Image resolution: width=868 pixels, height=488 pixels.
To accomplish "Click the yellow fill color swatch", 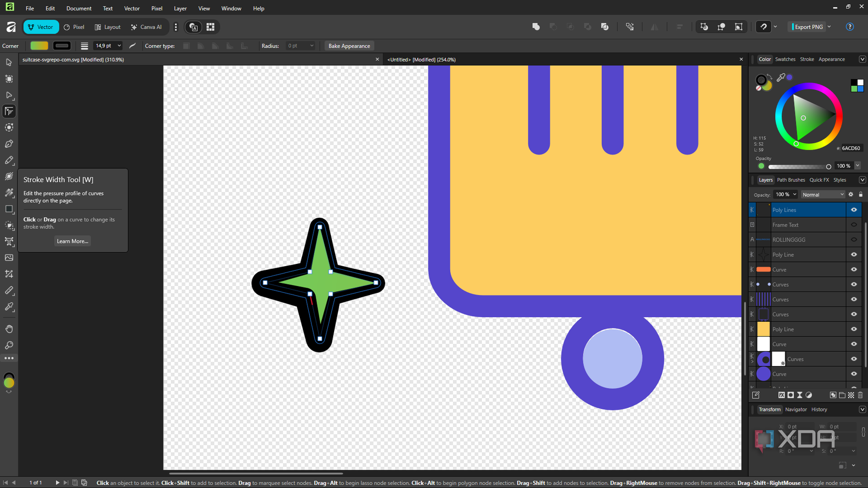I will (x=38, y=46).
